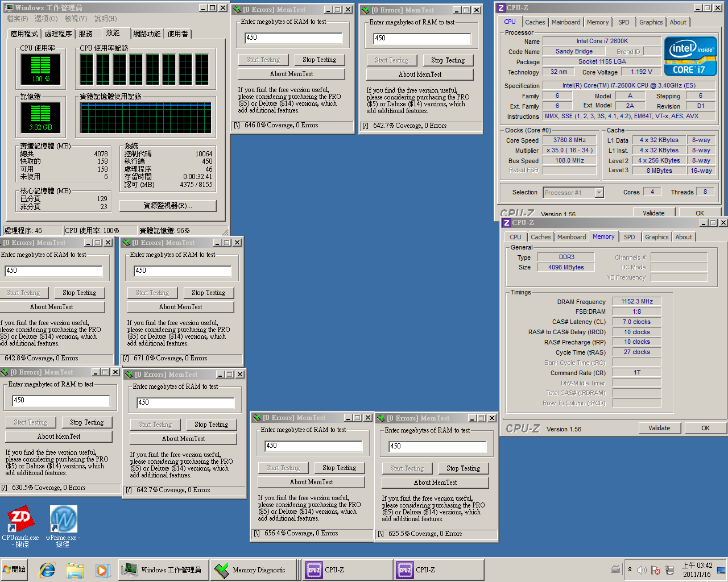Open About tab in upper CPU-Z window
Viewport: 728px width, 582px height.
678,22
